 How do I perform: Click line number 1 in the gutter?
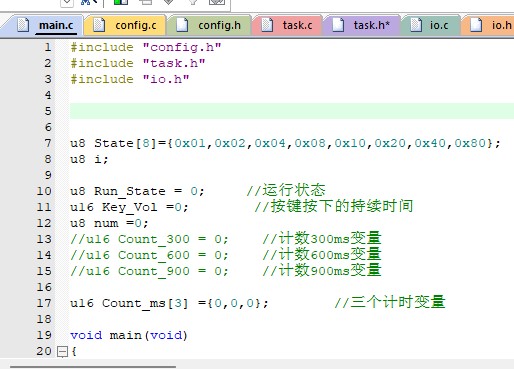click(x=48, y=47)
